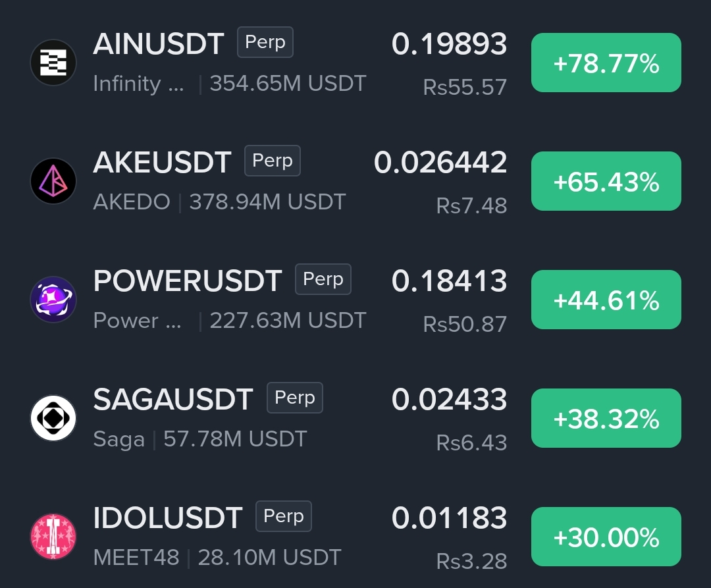711x588 pixels.
Task: Click the Perp badge next to SAGAUSDT
Action: (x=295, y=398)
